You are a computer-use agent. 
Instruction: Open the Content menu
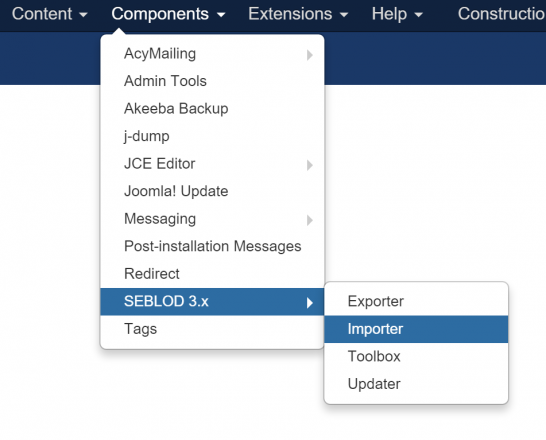49,14
